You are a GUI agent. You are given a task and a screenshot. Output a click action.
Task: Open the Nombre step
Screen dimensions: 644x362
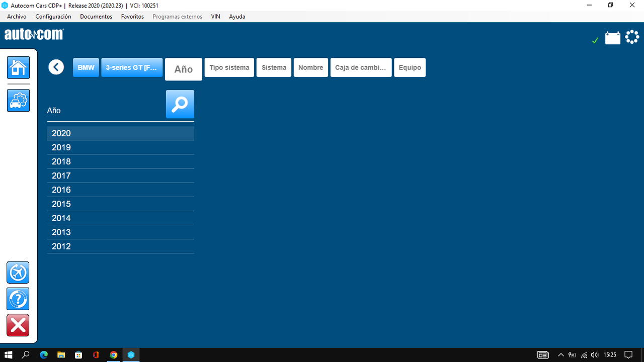(x=311, y=67)
